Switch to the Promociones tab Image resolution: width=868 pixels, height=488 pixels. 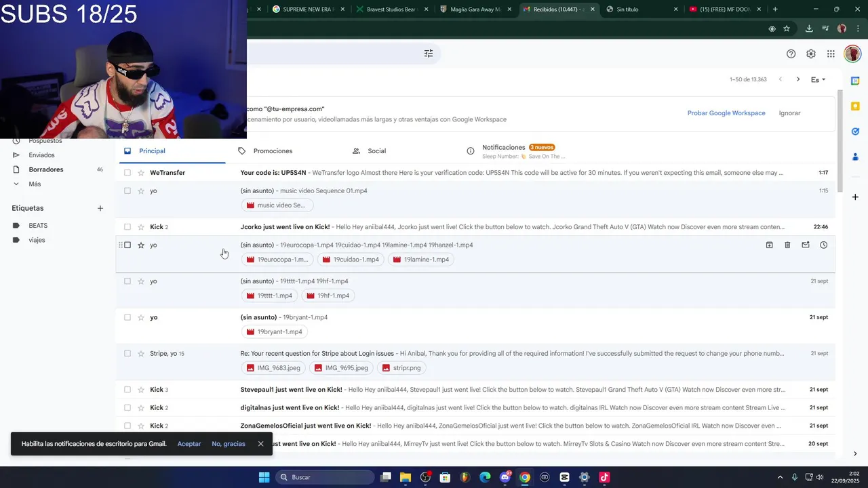pos(273,151)
